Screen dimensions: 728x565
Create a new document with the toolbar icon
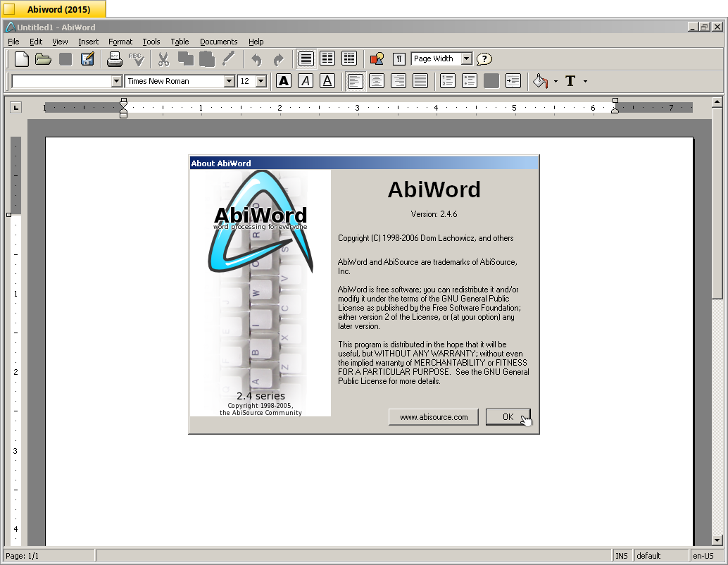coord(21,59)
